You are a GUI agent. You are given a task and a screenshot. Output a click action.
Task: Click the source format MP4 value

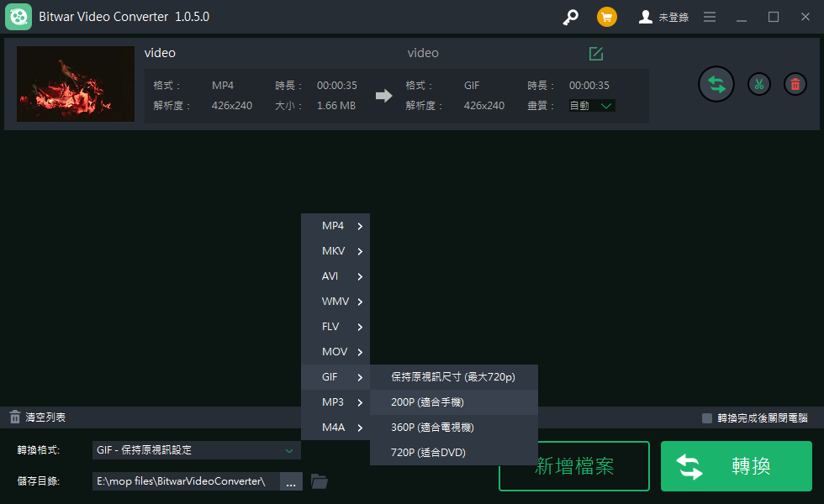(223, 86)
